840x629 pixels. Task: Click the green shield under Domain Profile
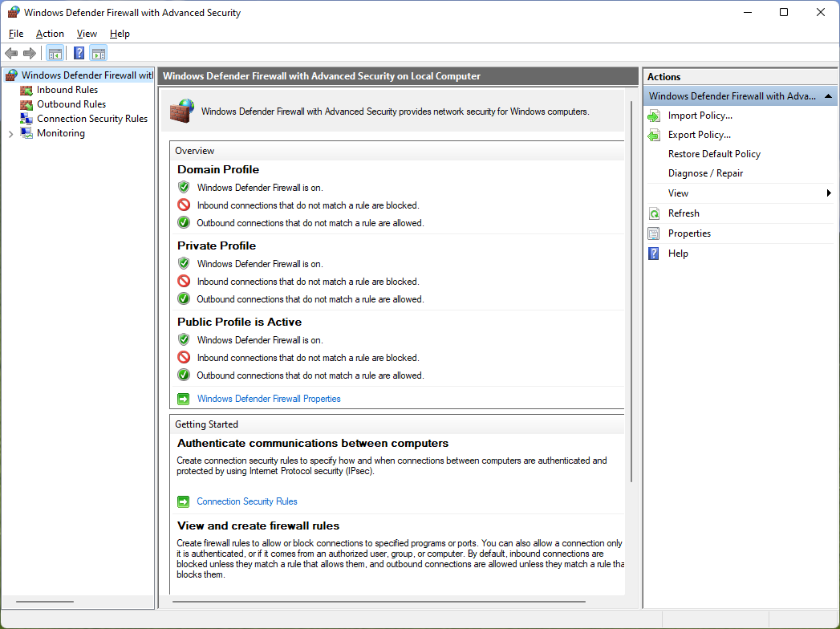[184, 188]
